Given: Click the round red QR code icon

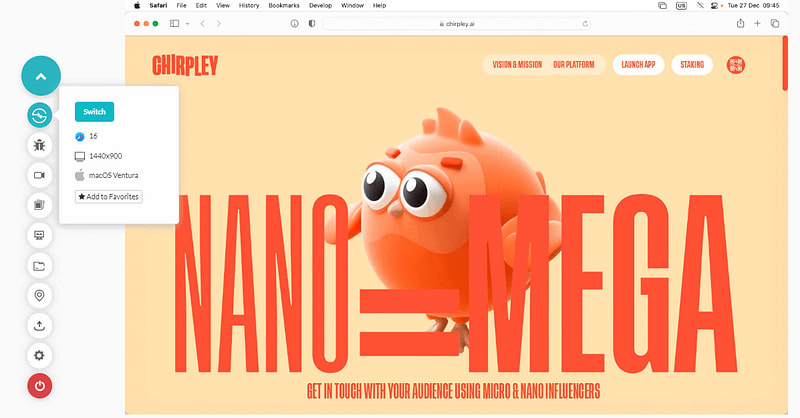Looking at the screenshot, I should [736, 65].
